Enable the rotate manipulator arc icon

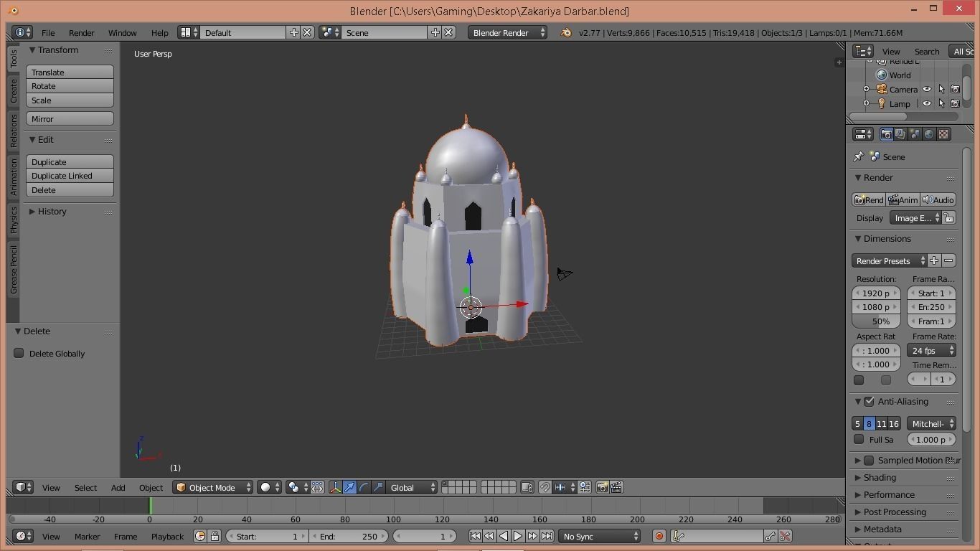(364, 488)
